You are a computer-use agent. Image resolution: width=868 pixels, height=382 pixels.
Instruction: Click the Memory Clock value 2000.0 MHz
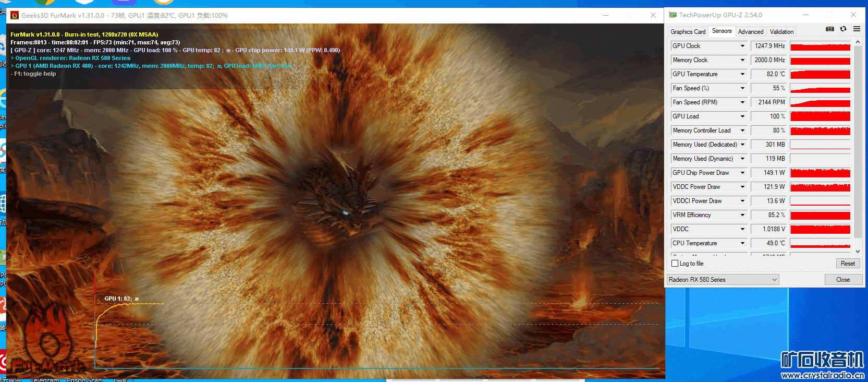click(x=769, y=60)
